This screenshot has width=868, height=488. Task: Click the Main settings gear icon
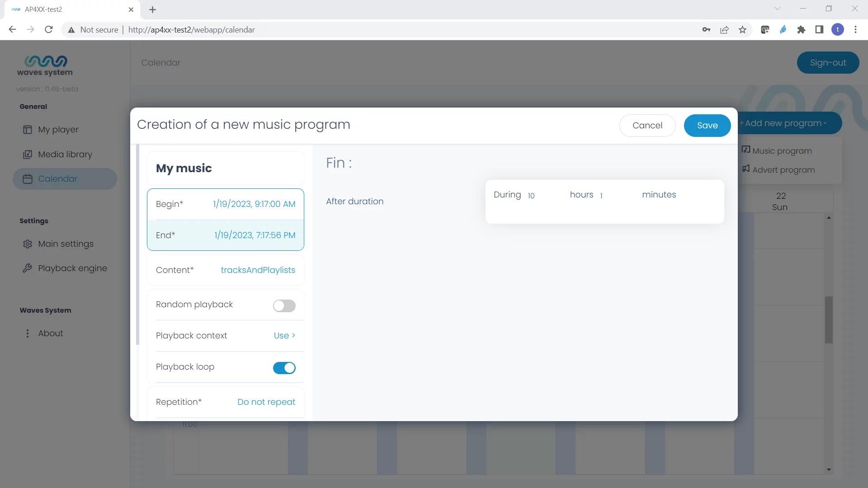[x=28, y=244]
